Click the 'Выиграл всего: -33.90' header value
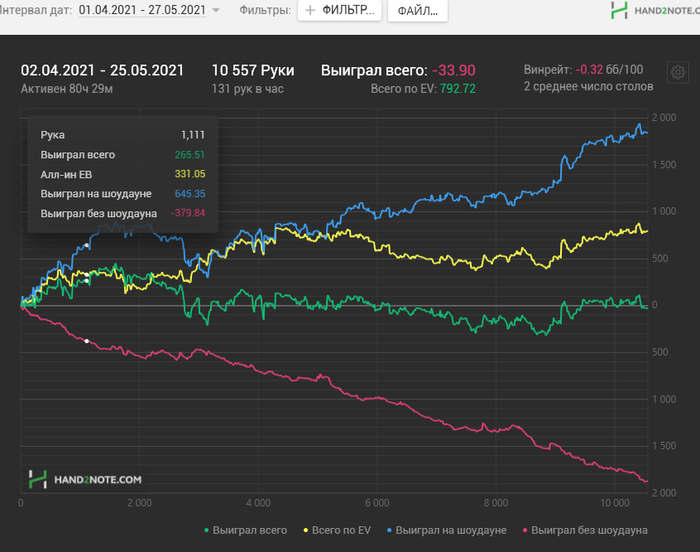 pos(398,70)
